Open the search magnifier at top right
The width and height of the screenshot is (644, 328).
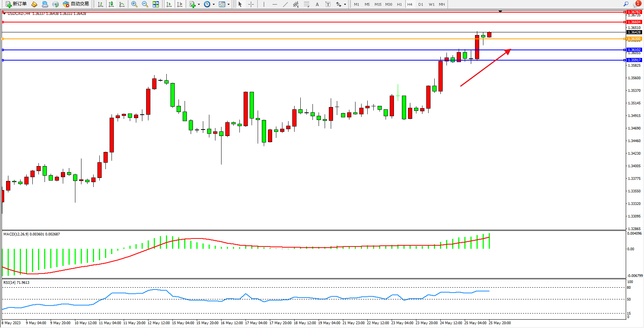(626, 4)
